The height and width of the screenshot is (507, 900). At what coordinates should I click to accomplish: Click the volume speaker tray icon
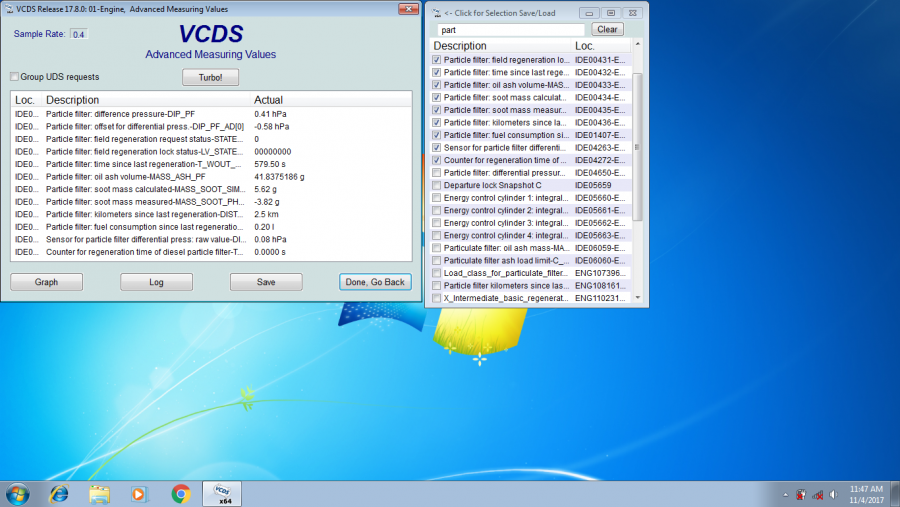click(832, 494)
